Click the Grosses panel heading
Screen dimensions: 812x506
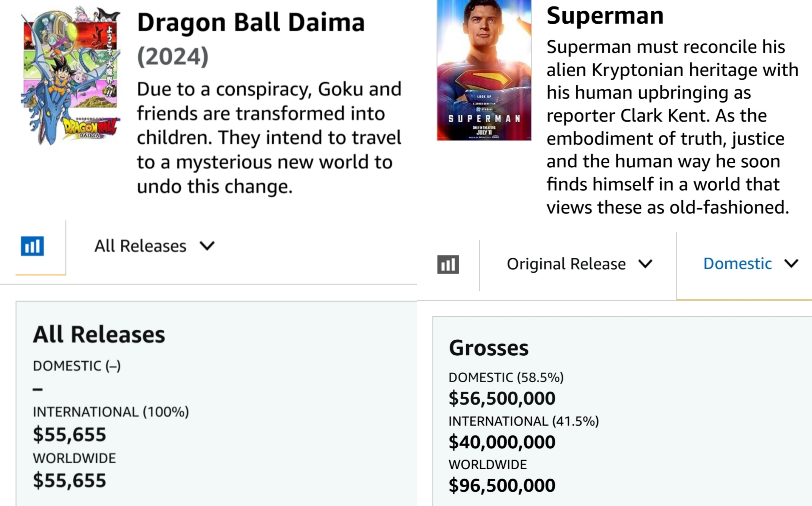point(489,348)
